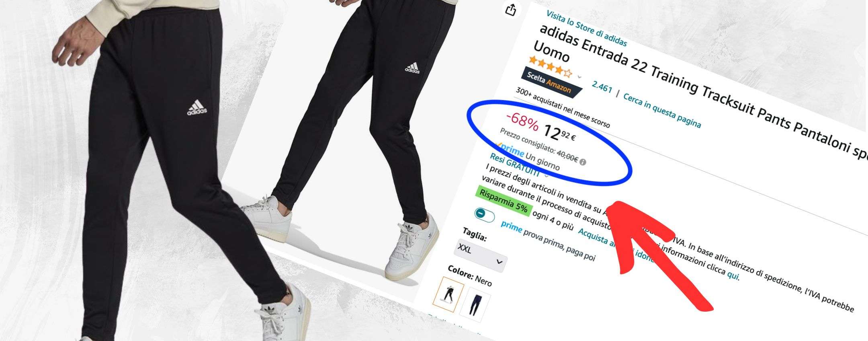Click the Scelta Amazon badge
The height and width of the screenshot is (341, 868).
click(551, 83)
